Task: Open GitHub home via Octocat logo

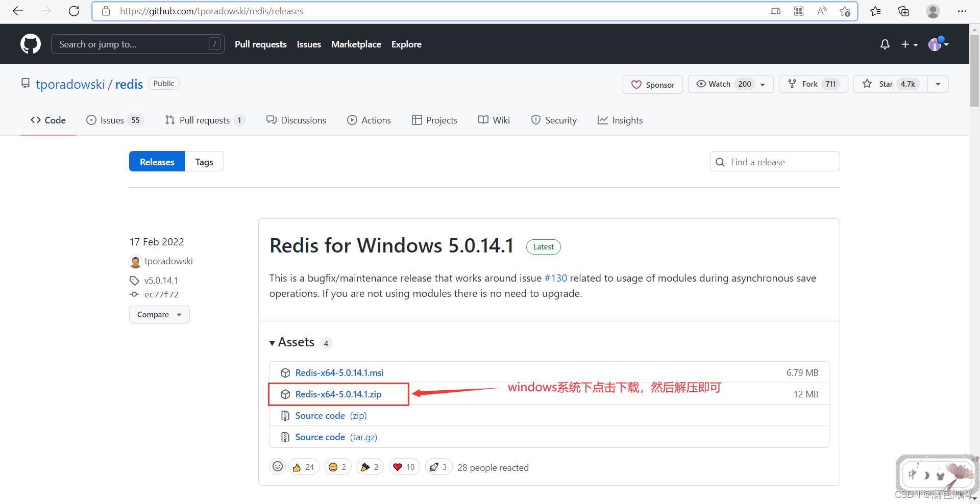Action: click(31, 44)
